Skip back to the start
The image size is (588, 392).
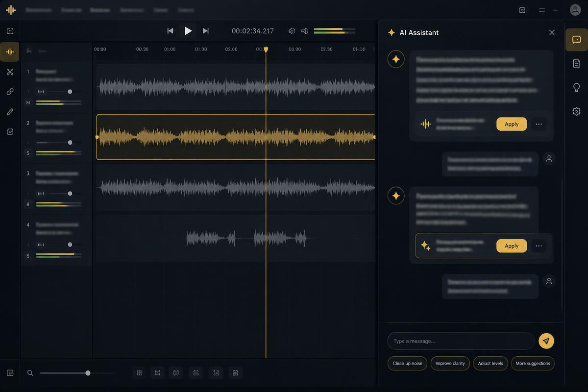coord(170,31)
